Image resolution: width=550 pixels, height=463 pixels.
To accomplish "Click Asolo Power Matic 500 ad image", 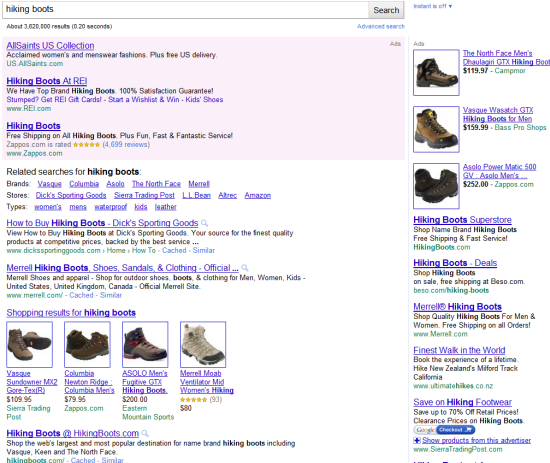I will point(436,186).
